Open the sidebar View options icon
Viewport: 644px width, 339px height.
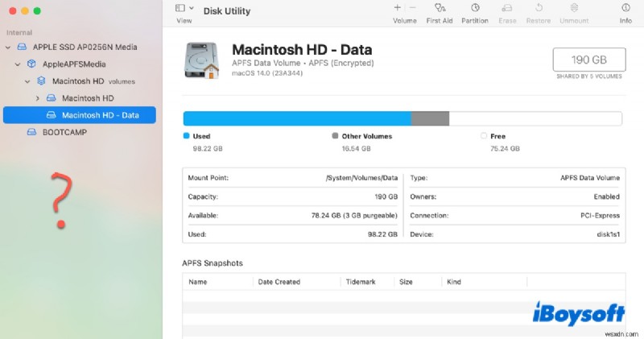pyautogui.click(x=180, y=8)
